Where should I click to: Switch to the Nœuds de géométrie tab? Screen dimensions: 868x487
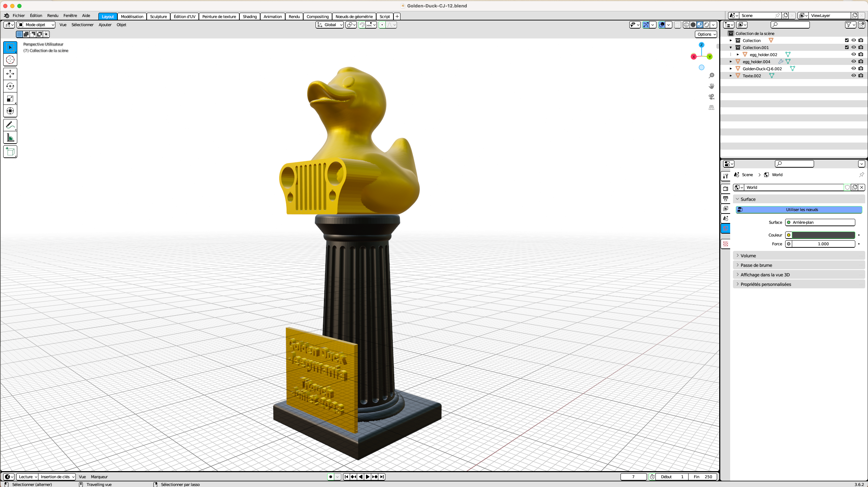click(x=354, y=17)
